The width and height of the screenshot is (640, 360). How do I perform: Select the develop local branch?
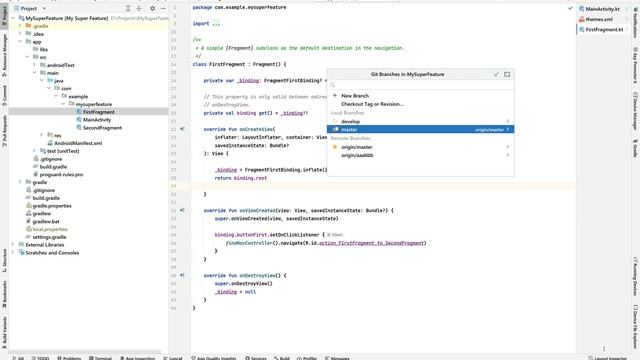(x=420, y=121)
